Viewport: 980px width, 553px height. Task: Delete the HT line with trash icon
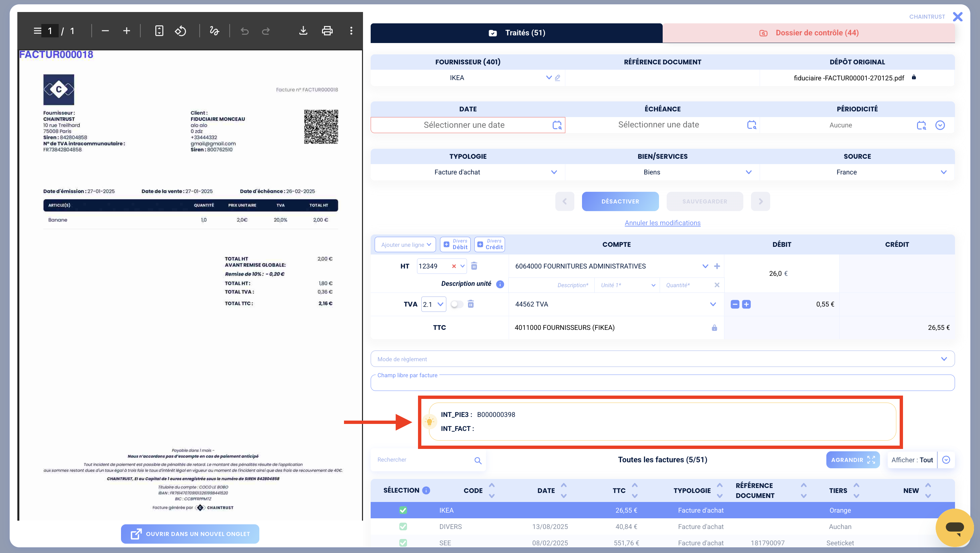coord(474,266)
